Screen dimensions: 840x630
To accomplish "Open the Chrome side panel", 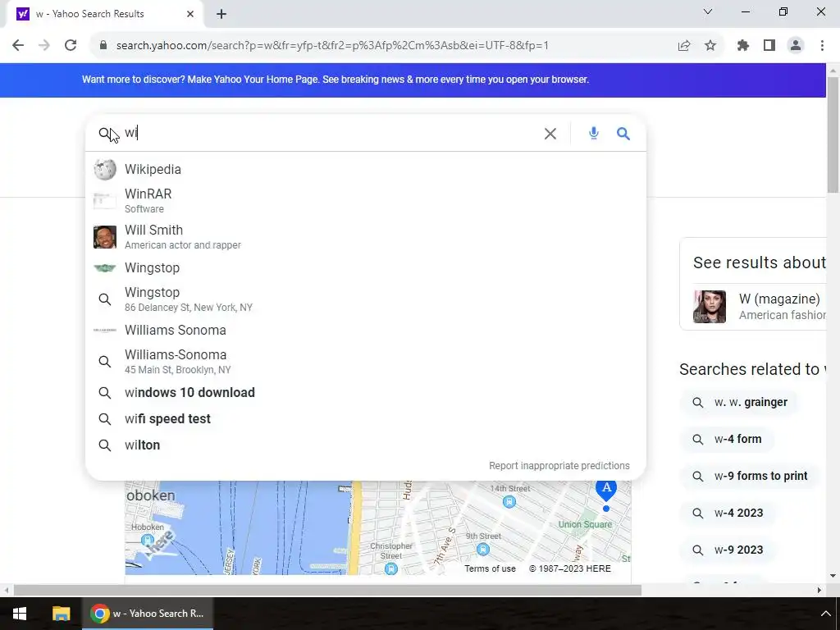I will point(769,46).
